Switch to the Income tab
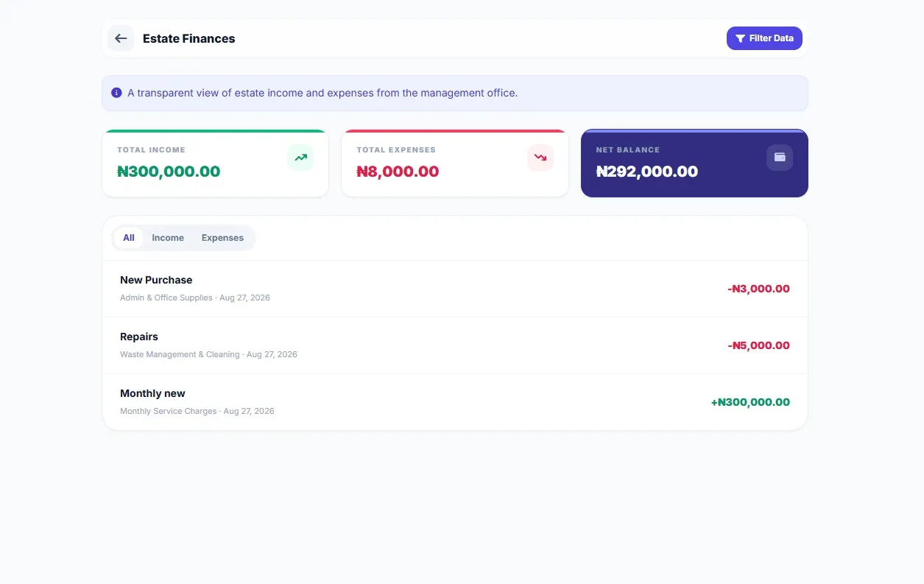Screen dimensions: 924x584 tap(168, 238)
